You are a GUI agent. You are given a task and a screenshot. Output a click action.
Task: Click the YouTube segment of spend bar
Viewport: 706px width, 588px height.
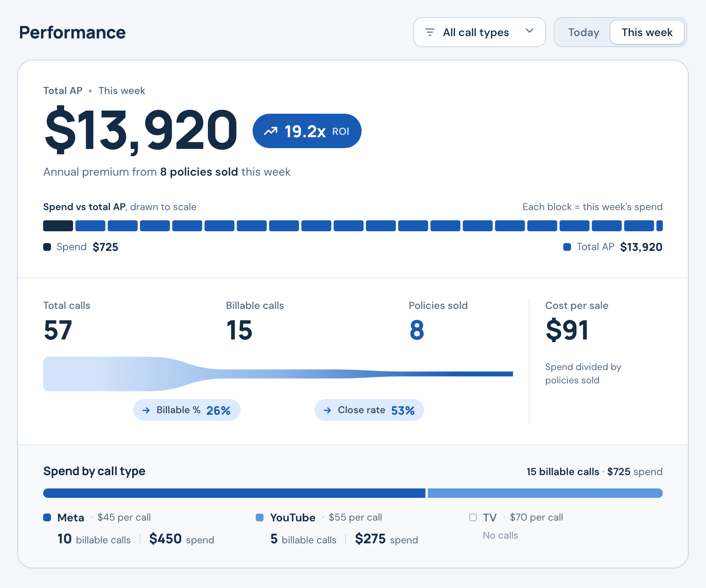[545, 493]
